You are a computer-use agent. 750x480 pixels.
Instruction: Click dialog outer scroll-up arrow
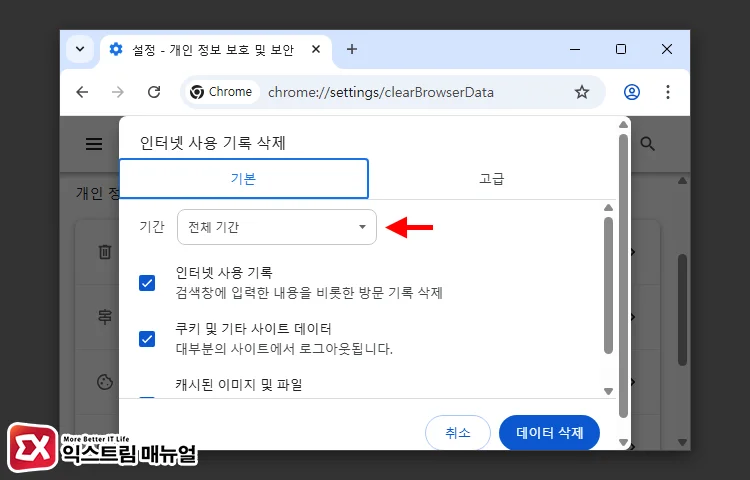pyautogui.click(x=623, y=124)
